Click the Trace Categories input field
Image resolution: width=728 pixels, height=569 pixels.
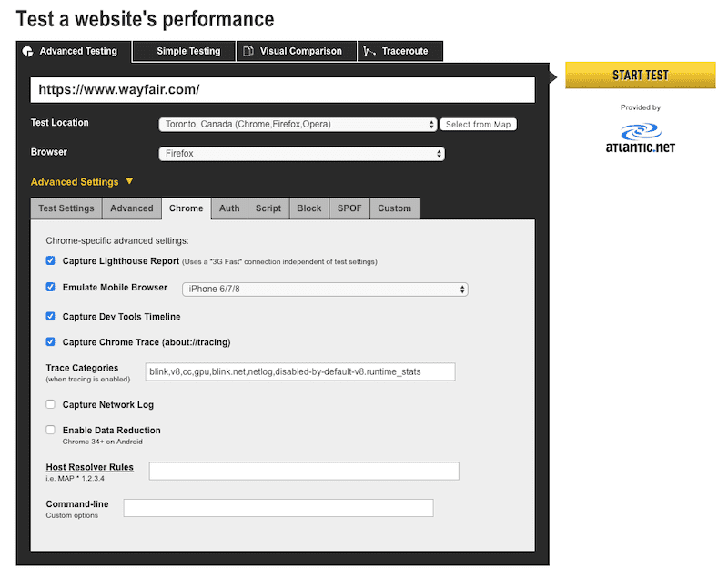(300, 371)
